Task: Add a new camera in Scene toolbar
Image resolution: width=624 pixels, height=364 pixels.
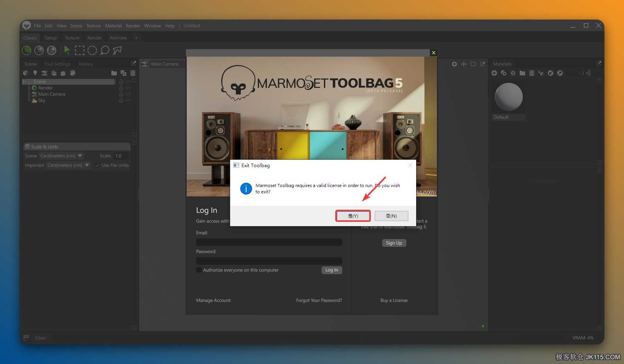Action: pos(45,73)
